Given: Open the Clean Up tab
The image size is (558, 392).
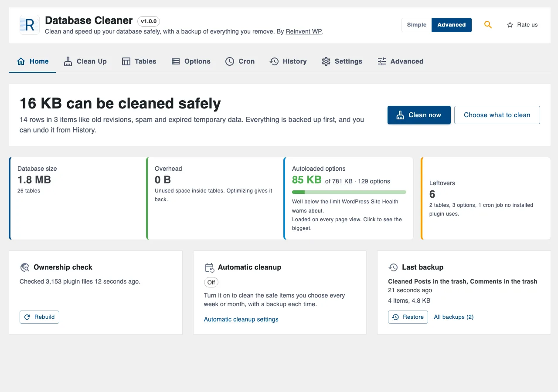Looking at the screenshot, I should (85, 61).
